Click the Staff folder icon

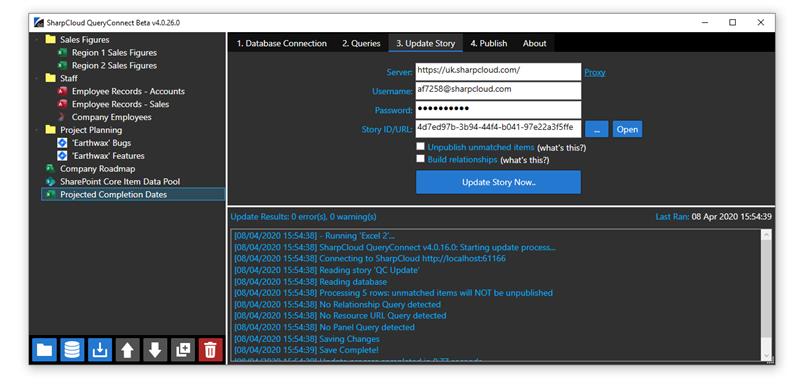point(51,78)
